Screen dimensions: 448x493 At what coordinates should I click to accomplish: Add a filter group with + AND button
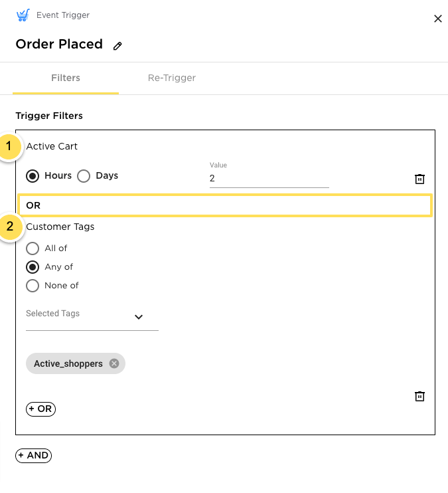[x=34, y=456]
